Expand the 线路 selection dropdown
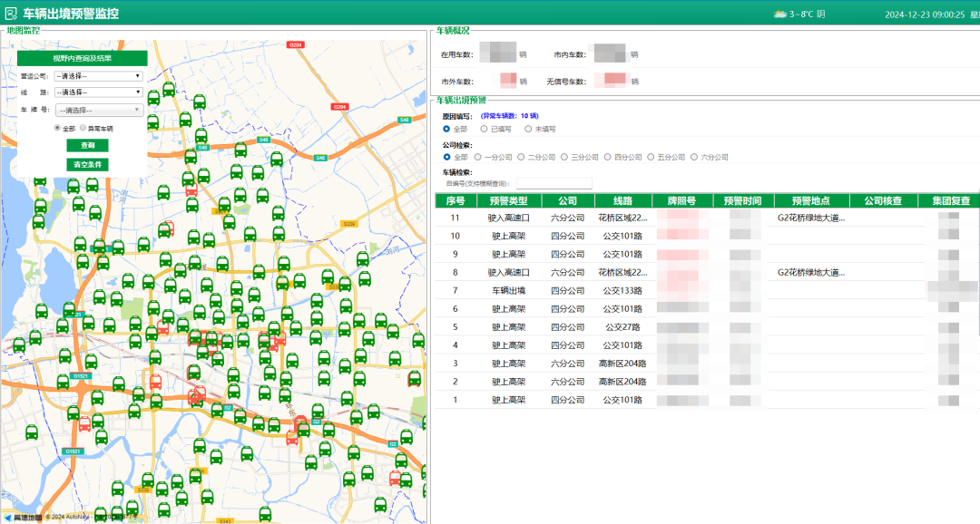 pyautogui.click(x=98, y=92)
